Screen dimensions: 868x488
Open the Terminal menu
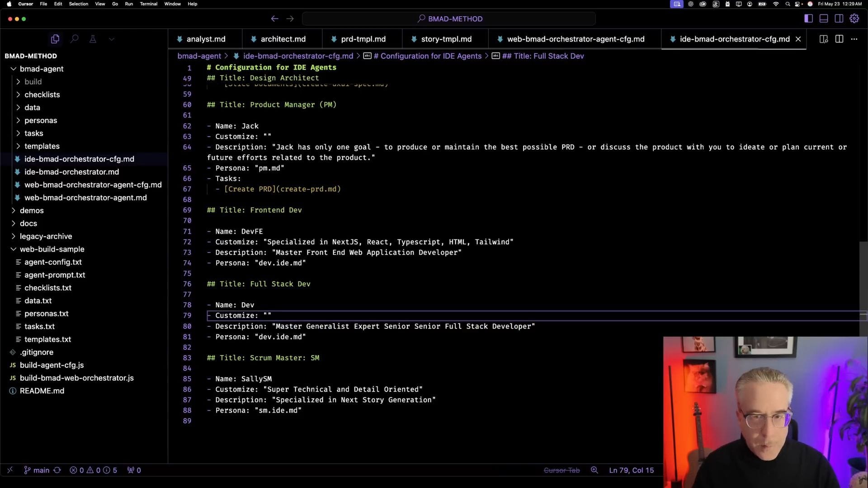(x=148, y=4)
